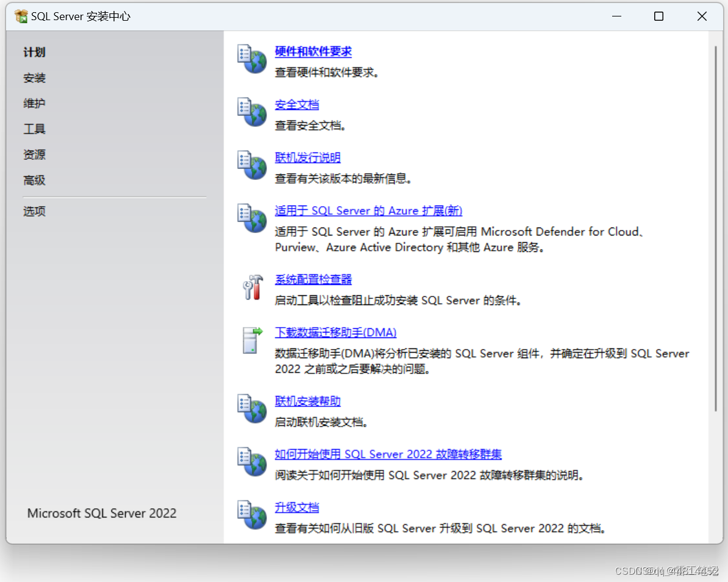Click the globe icon beside 安全文档
728x582 pixels.
[252, 112]
